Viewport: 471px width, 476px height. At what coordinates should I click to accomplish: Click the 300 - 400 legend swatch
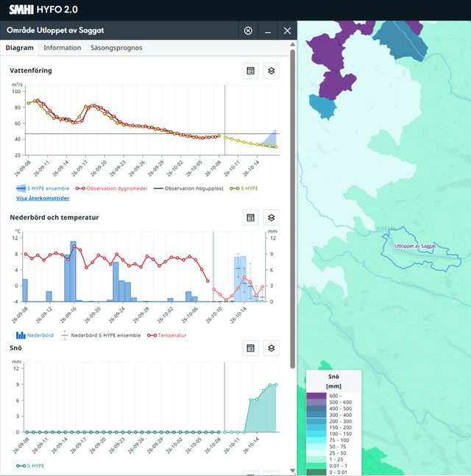[316, 415]
